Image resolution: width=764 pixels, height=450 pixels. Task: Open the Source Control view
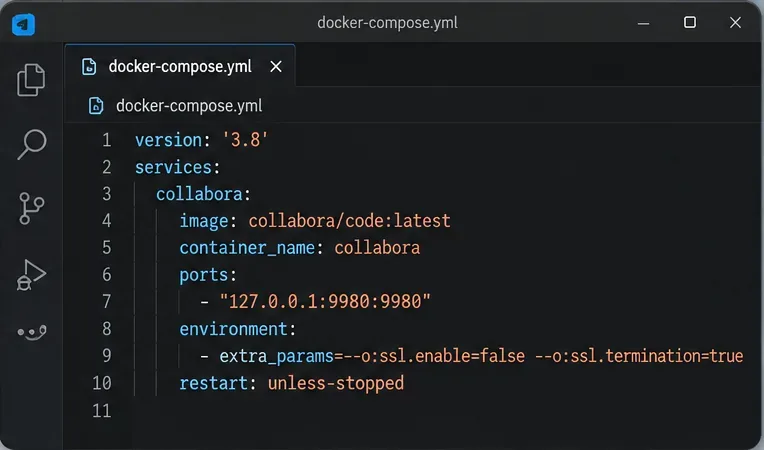point(32,208)
